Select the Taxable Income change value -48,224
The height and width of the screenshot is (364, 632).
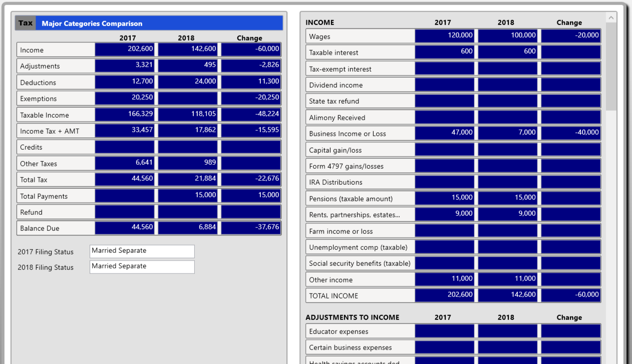point(251,115)
